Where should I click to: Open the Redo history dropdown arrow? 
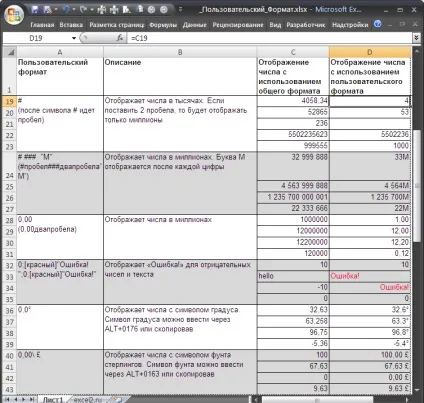(x=92, y=10)
